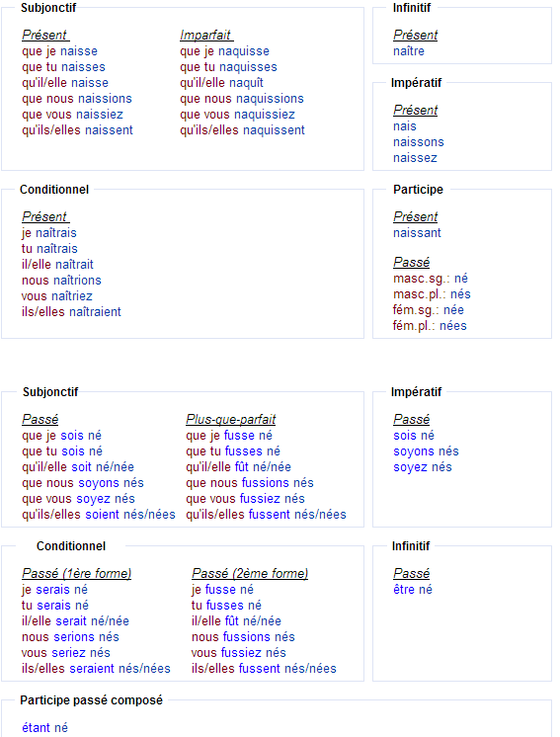Image resolution: width=560 pixels, height=737 pixels.
Task: Click the line que nous naquissions
Action: pyautogui.click(x=242, y=99)
